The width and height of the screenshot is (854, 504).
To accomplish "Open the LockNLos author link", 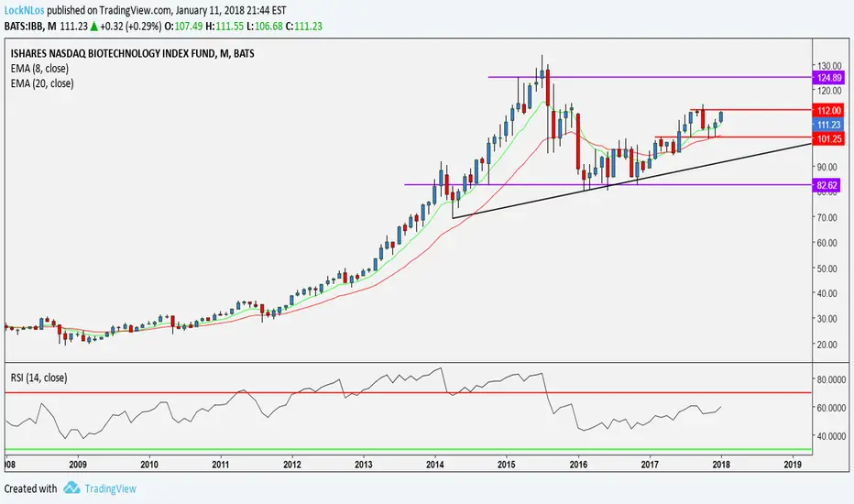I will tap(24, 10).
